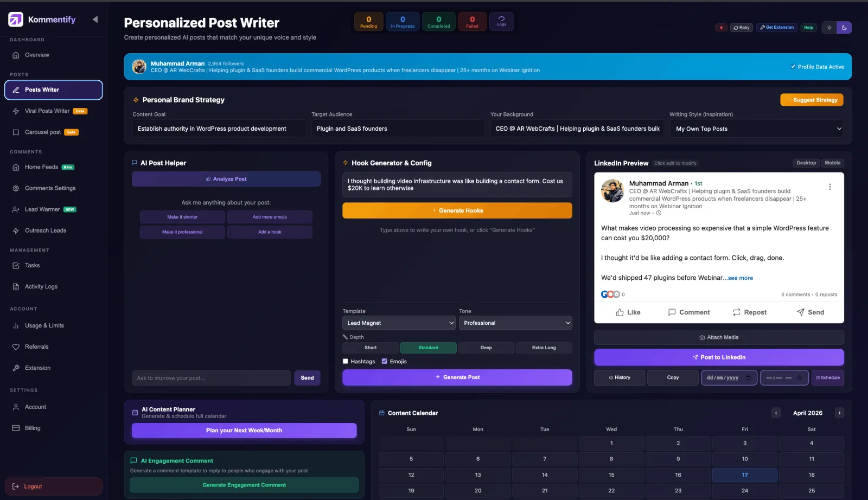The width and height of the screenshot is (868, 500).
Task: Click Get Extension button
Action: pyautogui.click(x=777, y=28)
